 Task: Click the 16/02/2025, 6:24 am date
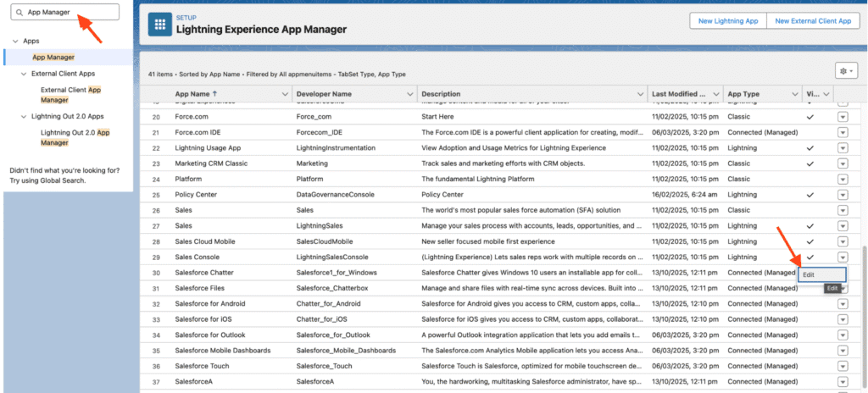[x=685, y=195]
